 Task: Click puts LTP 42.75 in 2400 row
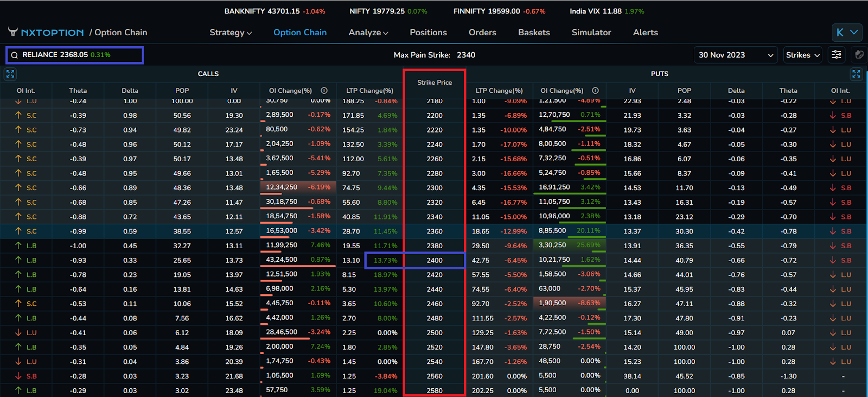481,260
